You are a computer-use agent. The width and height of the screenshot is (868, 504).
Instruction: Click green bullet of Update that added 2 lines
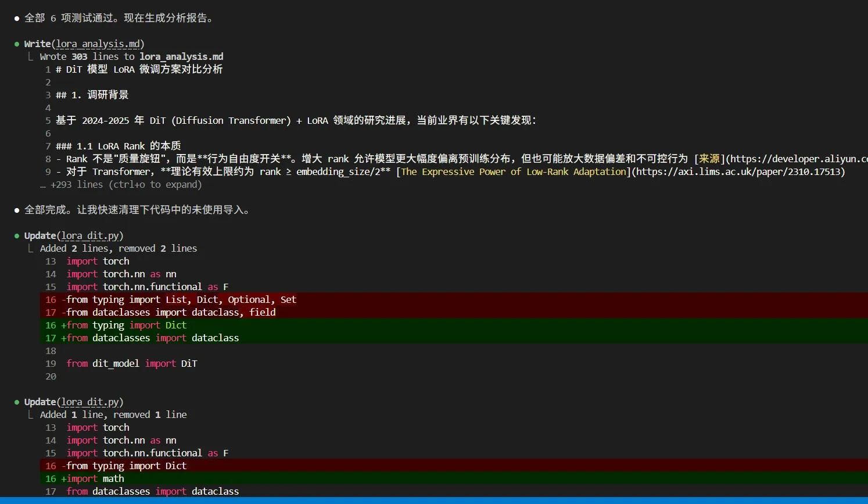point(17,236)
